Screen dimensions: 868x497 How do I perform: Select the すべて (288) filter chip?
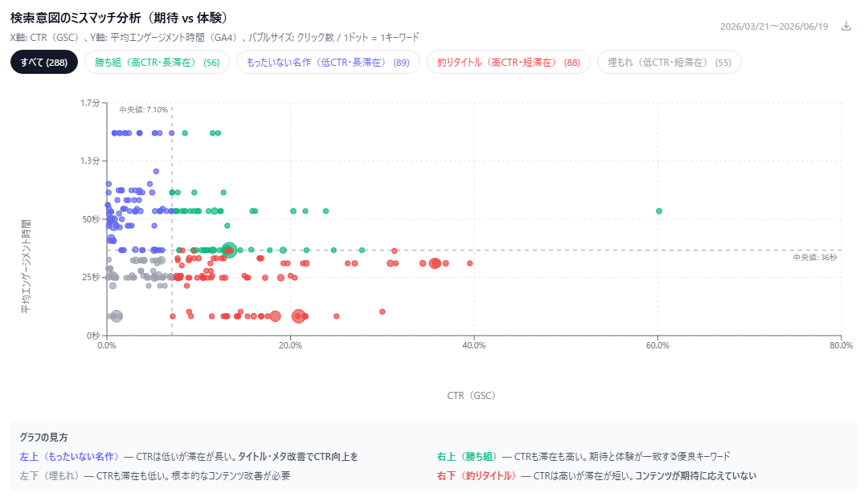point(44,63)
